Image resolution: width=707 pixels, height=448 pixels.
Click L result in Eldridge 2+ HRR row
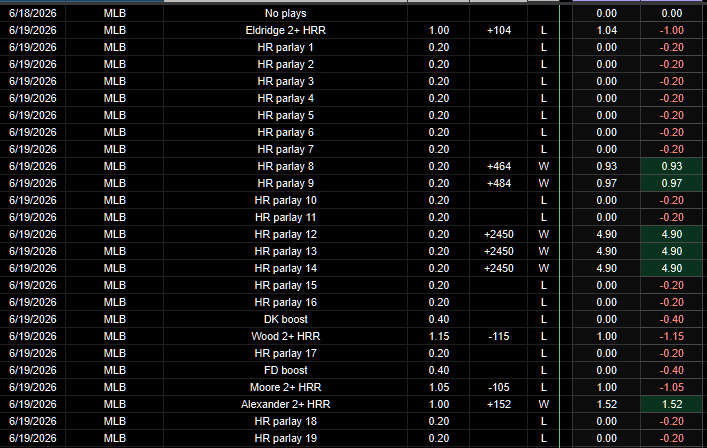click(543, 30)
